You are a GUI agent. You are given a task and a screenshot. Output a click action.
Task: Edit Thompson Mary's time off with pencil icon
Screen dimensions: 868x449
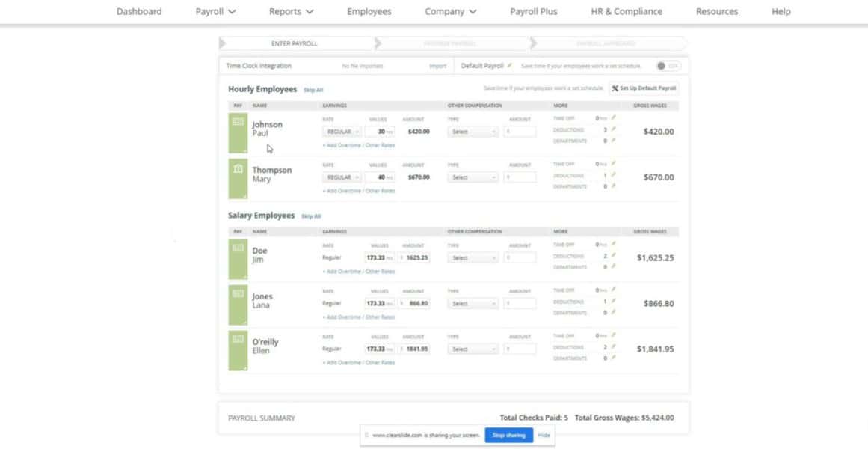(614, 162)
